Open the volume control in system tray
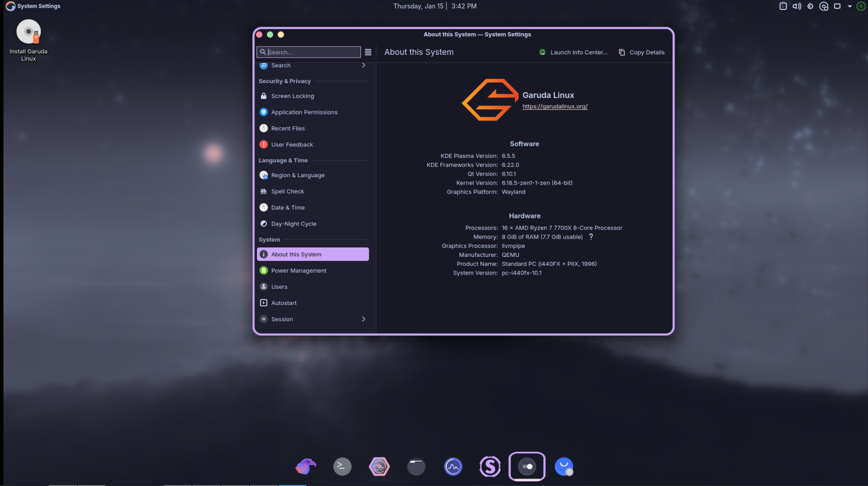The image size is (868, 486). pos(797,6)
